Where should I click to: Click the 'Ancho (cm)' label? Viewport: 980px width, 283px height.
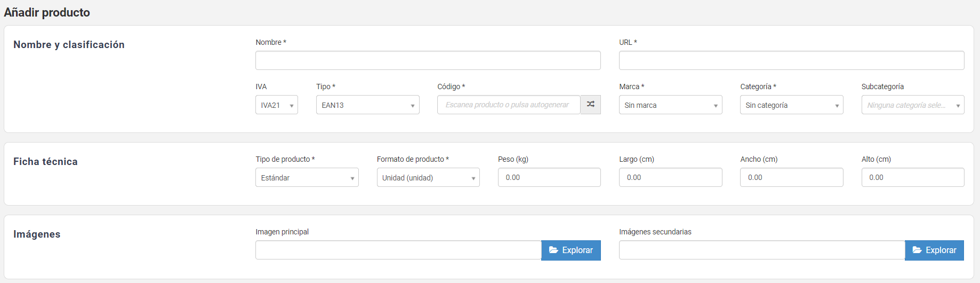[759, 159]
